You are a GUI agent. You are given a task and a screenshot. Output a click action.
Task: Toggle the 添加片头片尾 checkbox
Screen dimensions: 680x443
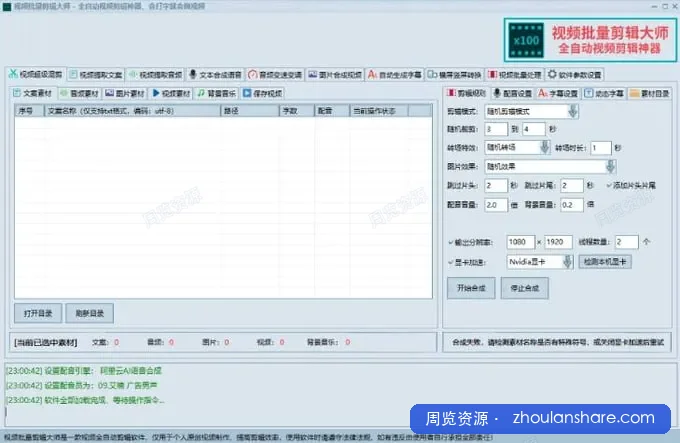[x=631, y=186]
